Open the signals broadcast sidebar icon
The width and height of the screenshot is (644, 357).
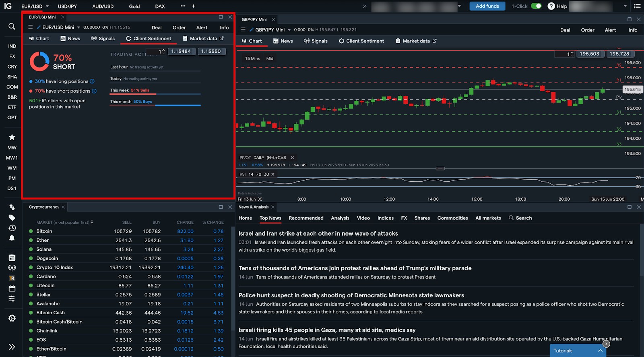(12, 268)
